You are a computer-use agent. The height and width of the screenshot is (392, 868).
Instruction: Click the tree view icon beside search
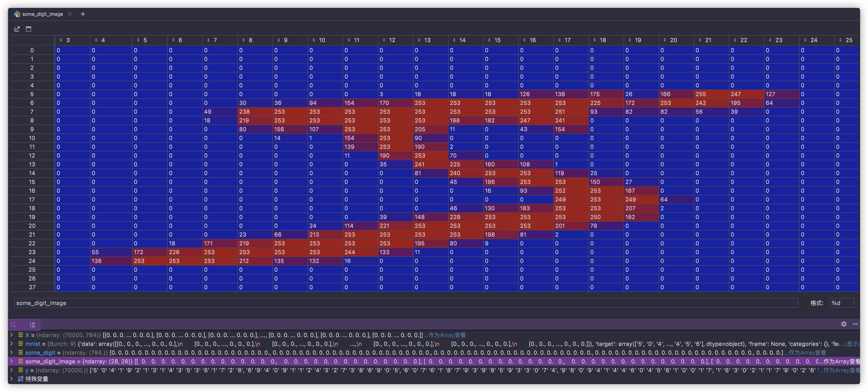pyautogui.click(x=33, y=325)
